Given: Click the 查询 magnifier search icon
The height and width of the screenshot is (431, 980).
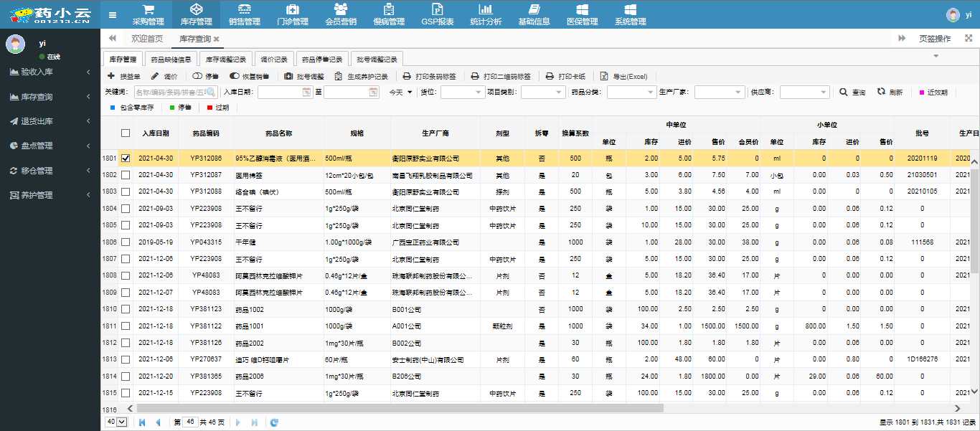Looking at the screenshot, I should (844, 92).
